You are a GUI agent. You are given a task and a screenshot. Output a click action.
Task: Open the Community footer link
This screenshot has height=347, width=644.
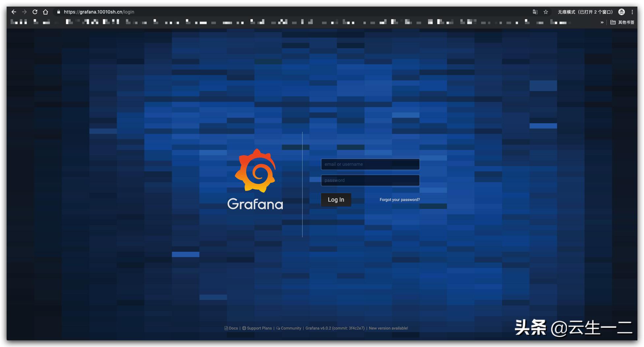click(289, 328)
